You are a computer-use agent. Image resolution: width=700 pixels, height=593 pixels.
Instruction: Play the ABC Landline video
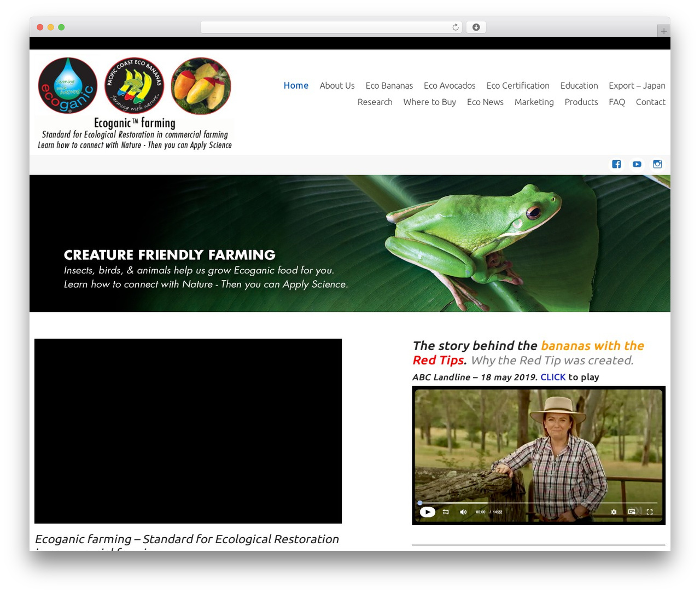coord(427,512)
